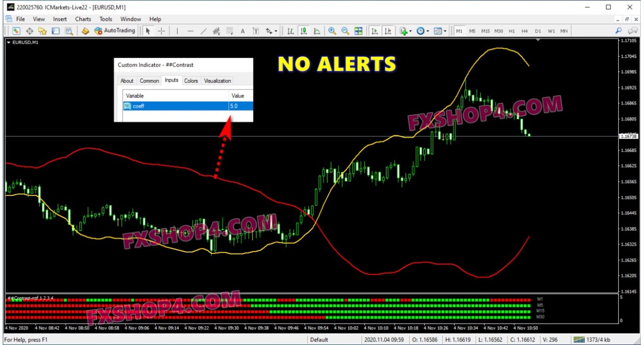644x345 pixels.
Task: Click the Zoom Out magnifier icon
Action: (345, 31)
